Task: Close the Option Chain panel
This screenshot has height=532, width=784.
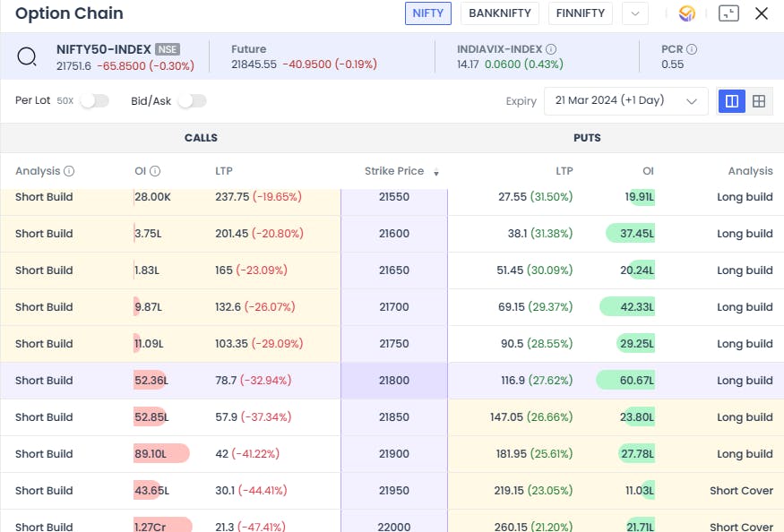Action: (762, 13)
